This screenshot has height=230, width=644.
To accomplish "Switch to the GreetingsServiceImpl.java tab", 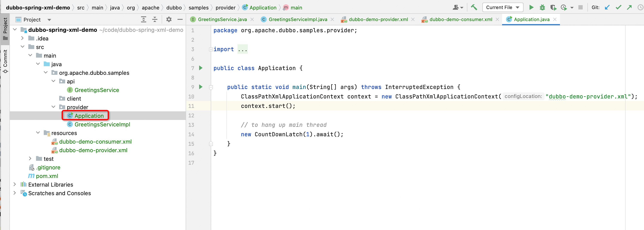I will (297, 20).
